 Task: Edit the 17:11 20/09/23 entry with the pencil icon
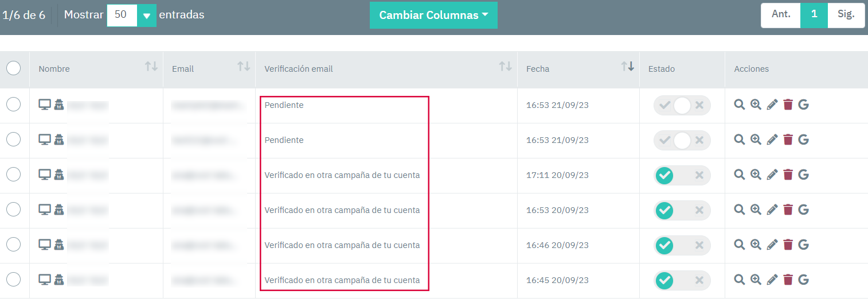coord(772,175)
